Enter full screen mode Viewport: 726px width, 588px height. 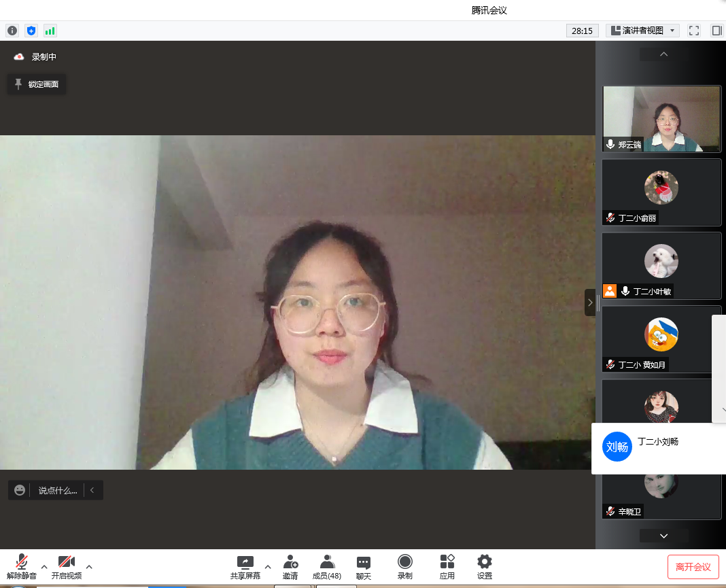click(693, 31)
